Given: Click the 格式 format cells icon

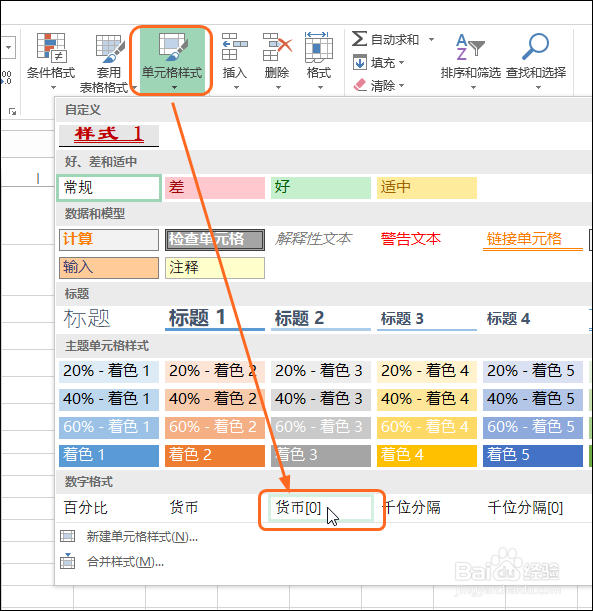Looking at the screenshot, I should [x=319, y=47].
